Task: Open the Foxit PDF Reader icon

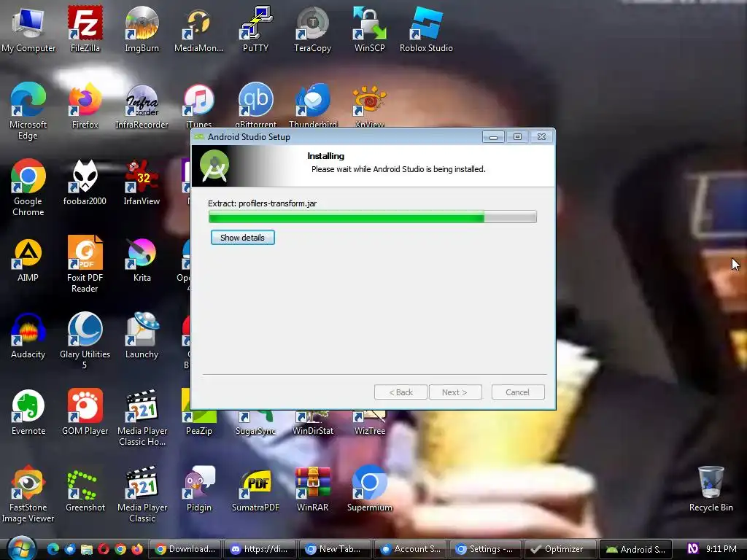Action: [85, 263]
